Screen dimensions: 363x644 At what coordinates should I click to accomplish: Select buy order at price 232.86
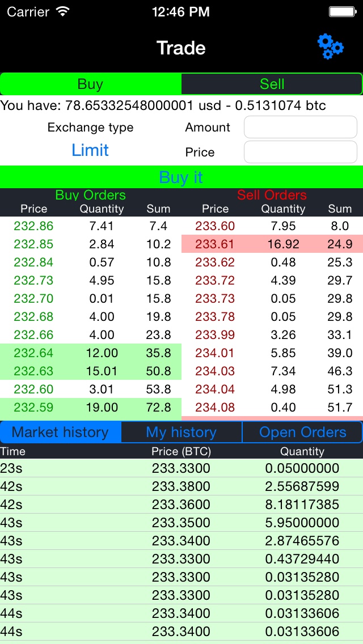[x=91, y=226]
